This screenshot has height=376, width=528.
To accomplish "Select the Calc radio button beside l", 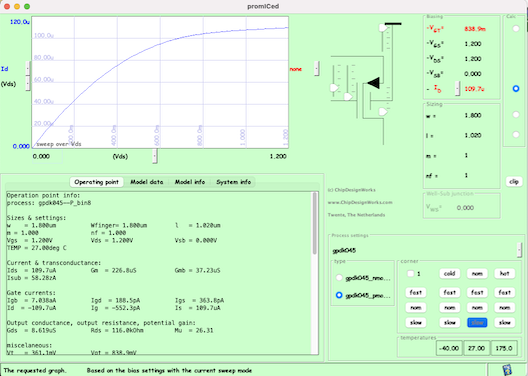I will [516, 135].
